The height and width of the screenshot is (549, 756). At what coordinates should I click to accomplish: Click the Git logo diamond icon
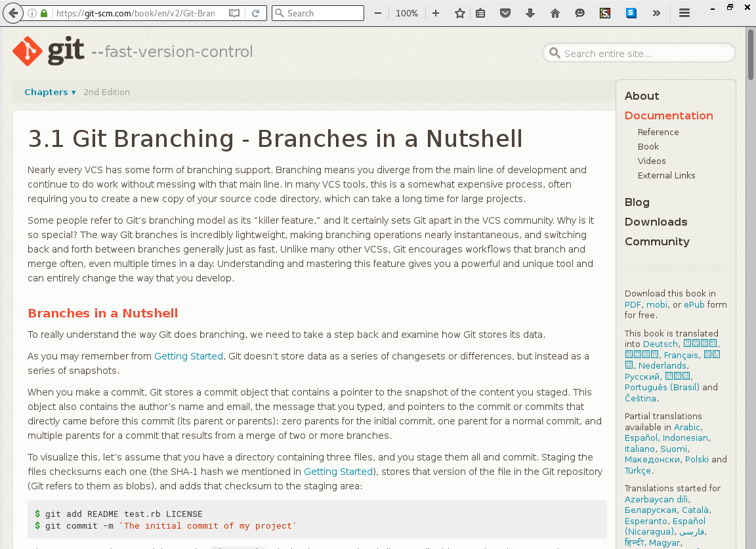[x=28, y=51]
